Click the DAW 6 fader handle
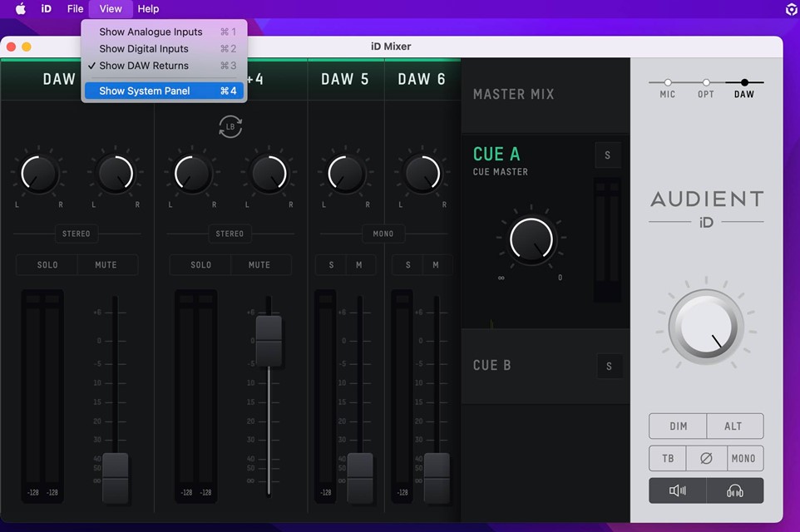The width and height of the screenshot is (800, 532). 437,477
